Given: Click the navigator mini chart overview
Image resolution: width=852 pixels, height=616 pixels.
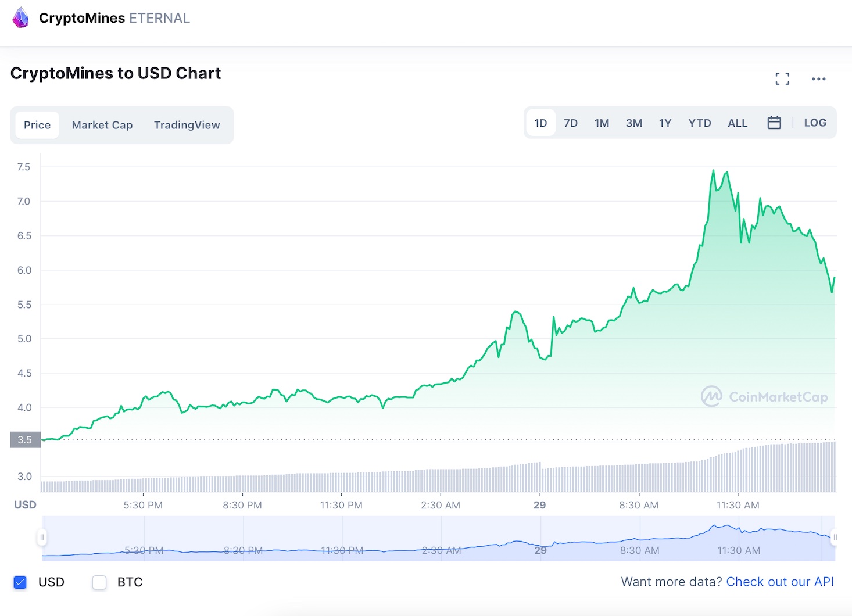Looking at the screenshot, I should tap(438, 538).
